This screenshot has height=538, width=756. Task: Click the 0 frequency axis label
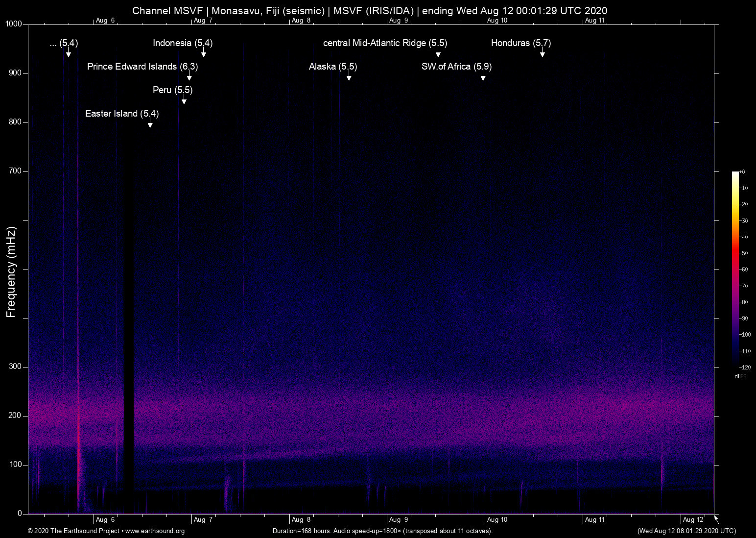[20, 514]
